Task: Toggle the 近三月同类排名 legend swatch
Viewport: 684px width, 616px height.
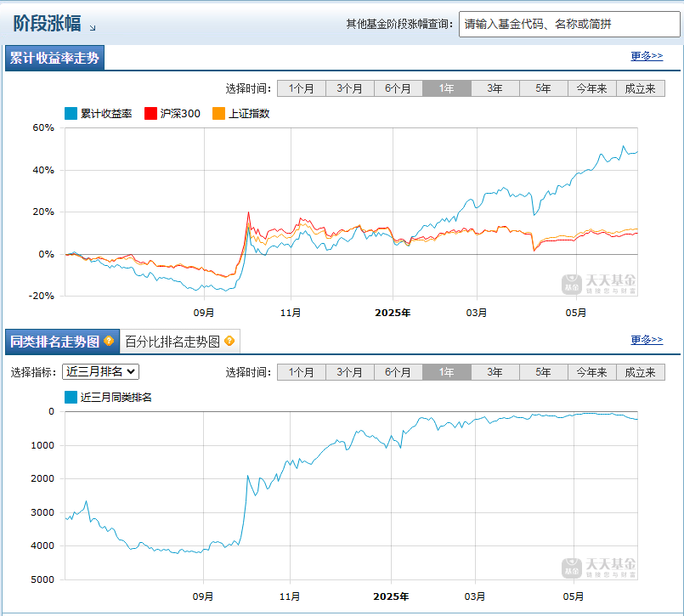Action: tap(71, 397)
